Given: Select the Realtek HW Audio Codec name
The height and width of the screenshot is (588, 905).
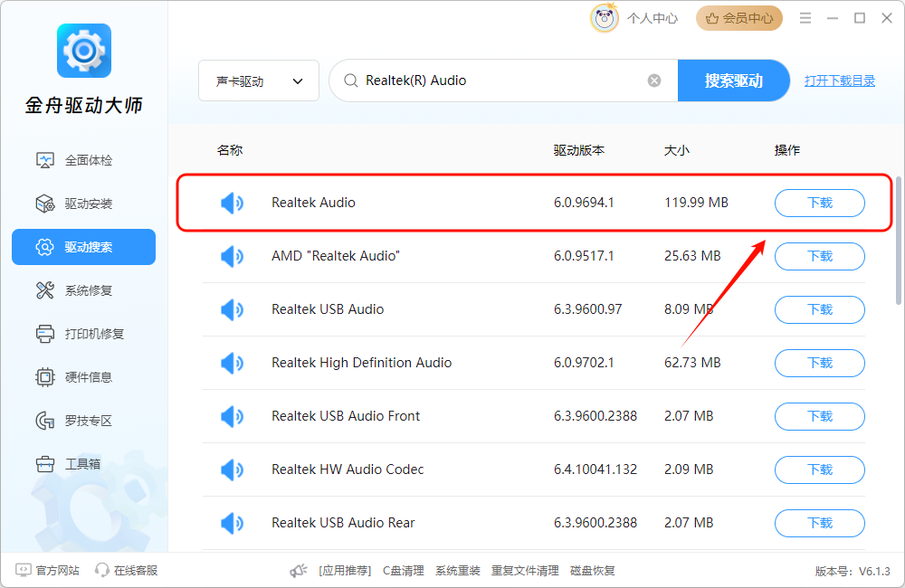Looking at the screenshot, I should pos(348,469).
